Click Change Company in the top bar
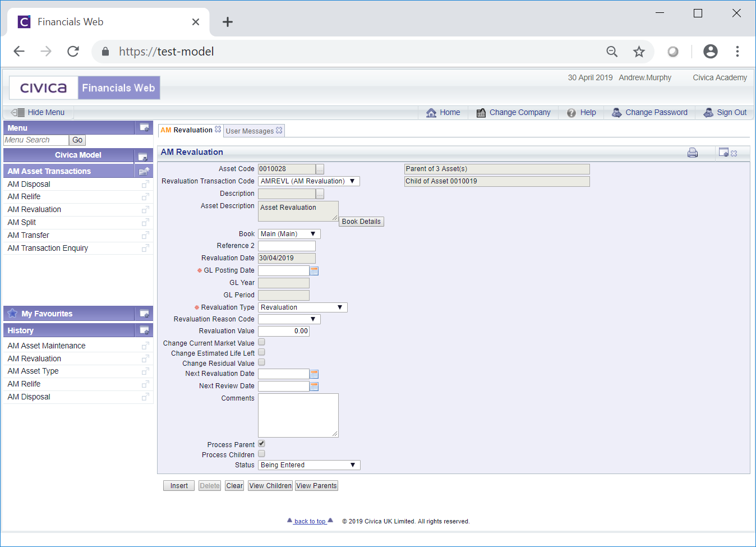Viewport: 756px width, 547px height. (513, 112)
